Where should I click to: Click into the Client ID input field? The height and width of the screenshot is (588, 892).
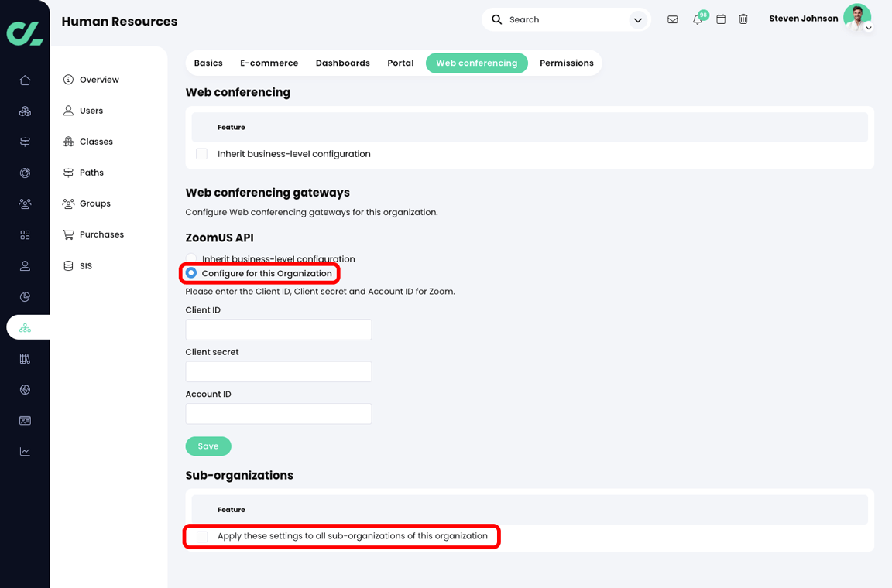click(278, 329)
